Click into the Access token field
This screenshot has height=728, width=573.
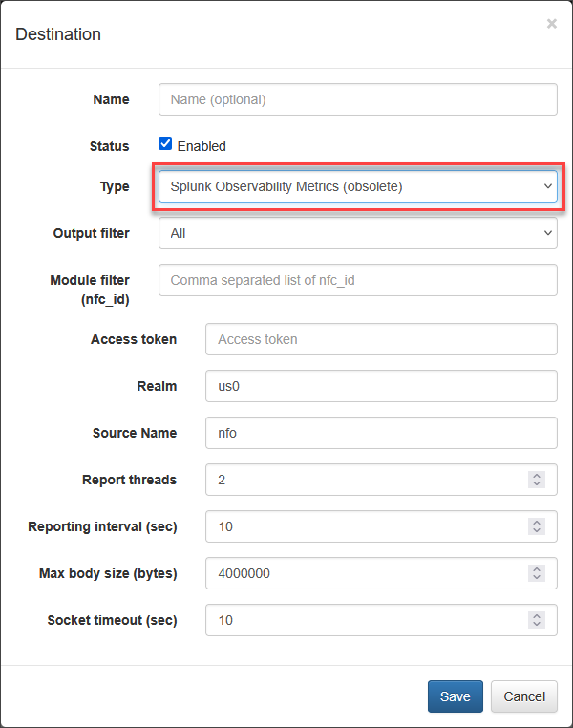(x=381, y=339)
